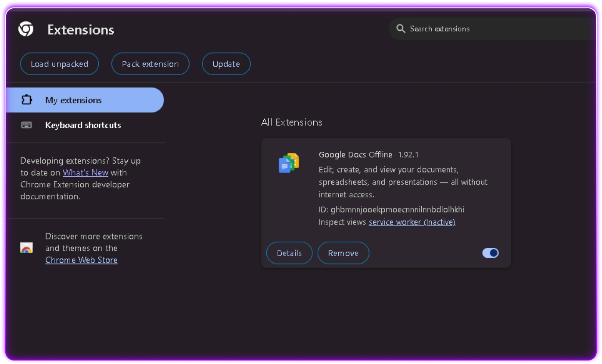Click the Chrome logo beside Extensions title
Viewport: 602px width, 364px height.
(26, 29)
